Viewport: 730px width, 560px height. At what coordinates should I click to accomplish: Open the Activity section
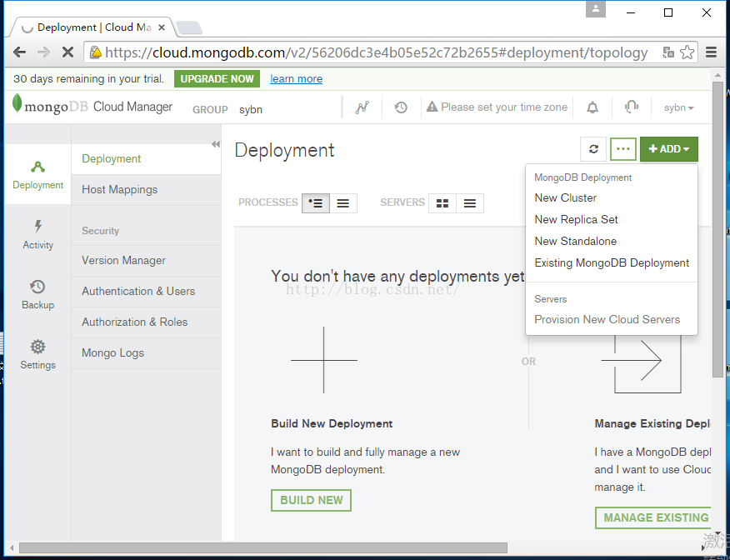(37, 235)
